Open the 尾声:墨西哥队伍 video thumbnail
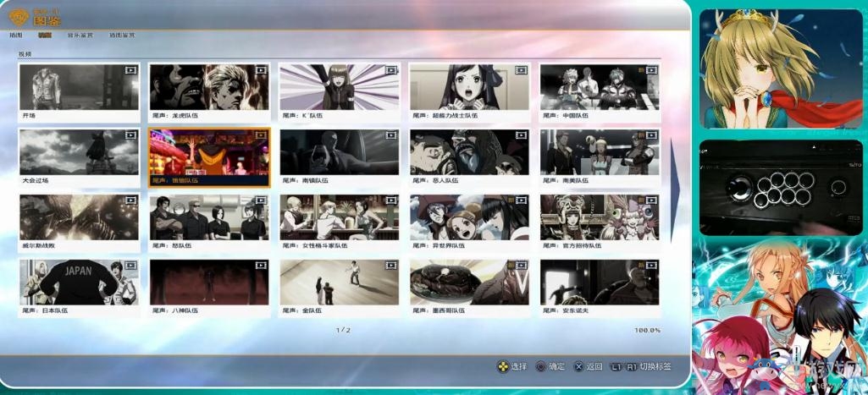868x395 pixels. point(469,283)
